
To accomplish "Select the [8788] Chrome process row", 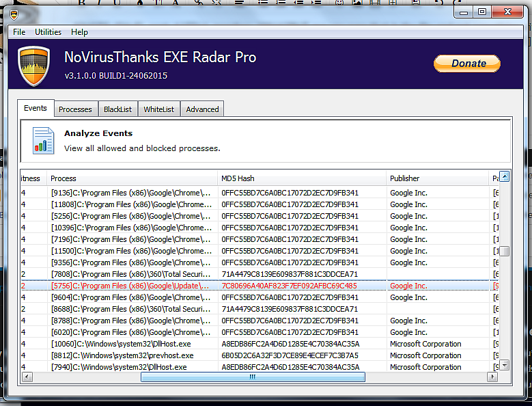I will pyautogui.click(x=260, y=321).
